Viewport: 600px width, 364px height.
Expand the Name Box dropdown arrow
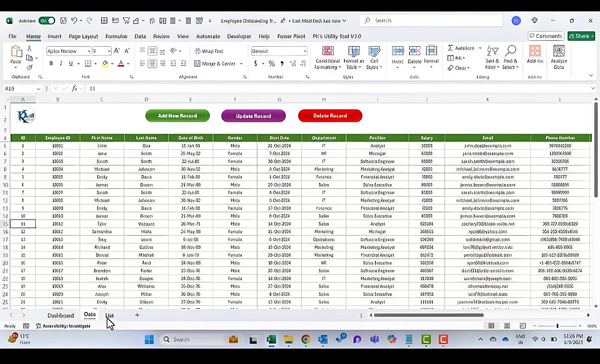38,89
